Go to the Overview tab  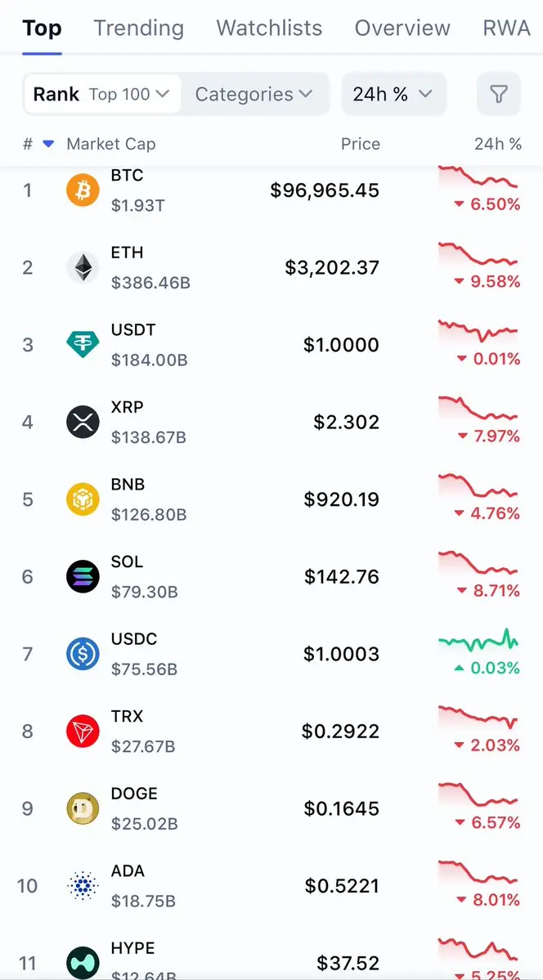[x=402, y=29]
